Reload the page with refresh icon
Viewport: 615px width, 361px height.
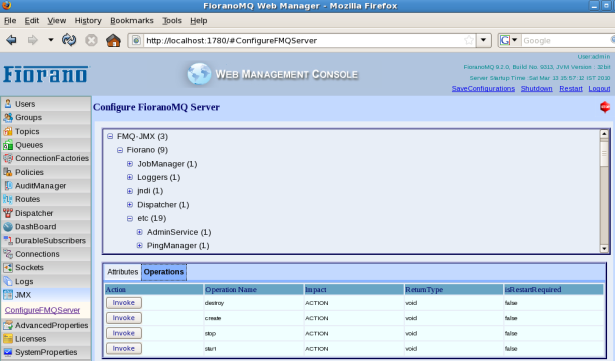pyautogui.click(x=69, y=40)
